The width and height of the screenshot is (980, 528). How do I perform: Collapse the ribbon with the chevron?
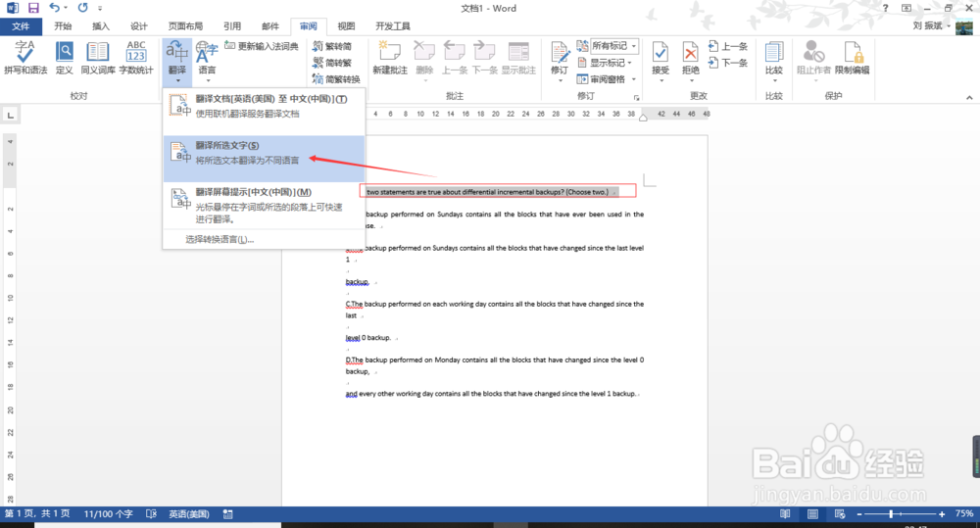969,98
